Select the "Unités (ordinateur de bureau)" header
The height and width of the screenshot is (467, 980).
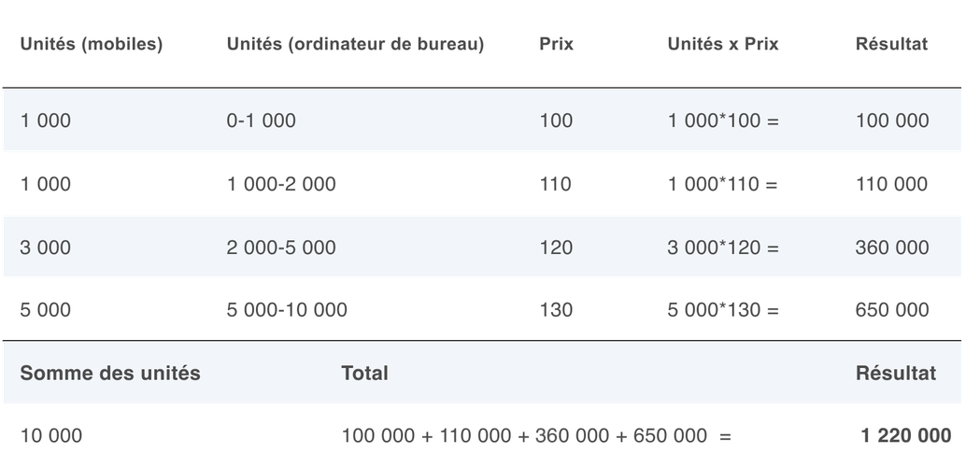coord(355,45)
